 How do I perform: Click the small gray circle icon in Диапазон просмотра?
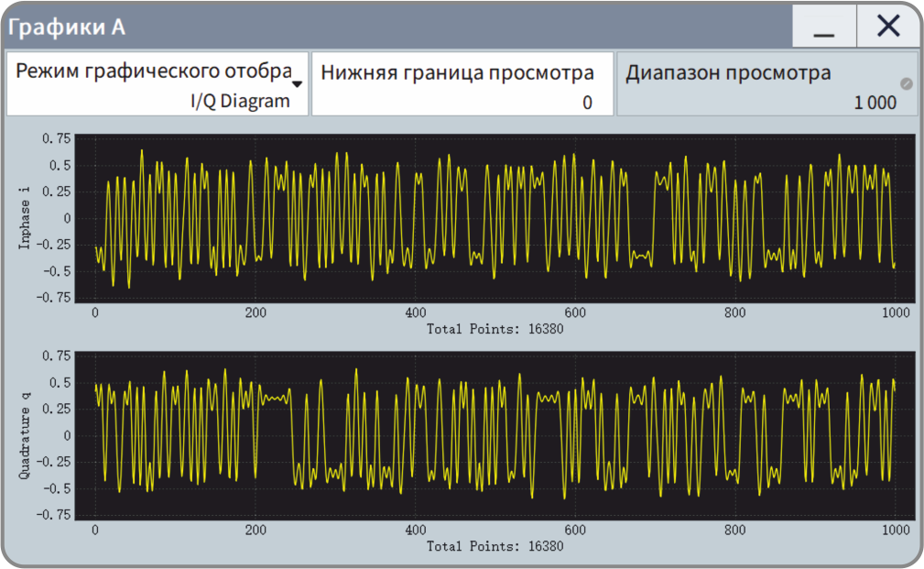(x=907, y=83)
